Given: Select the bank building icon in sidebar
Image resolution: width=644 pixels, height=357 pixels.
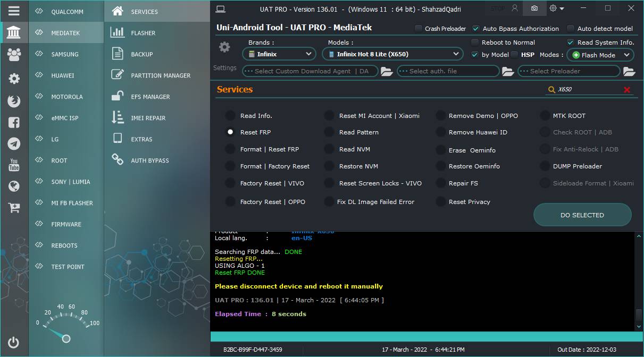Looking at the screenshot, I should click(14, 32).
